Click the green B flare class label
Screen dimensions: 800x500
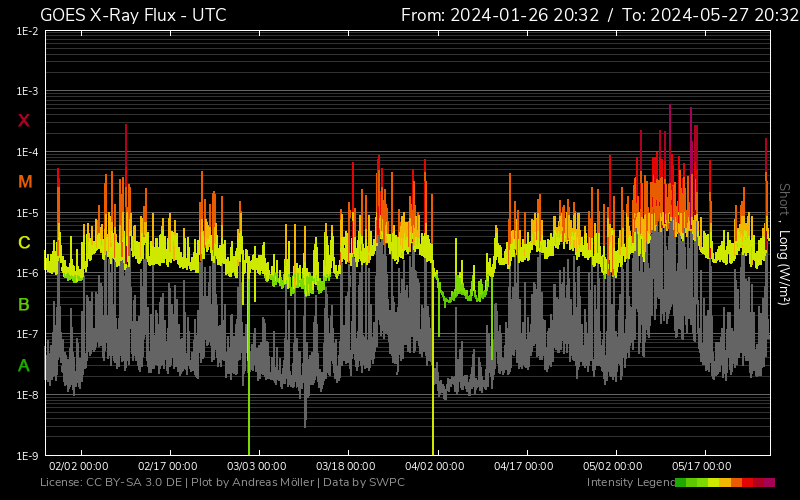coord(24,304)
